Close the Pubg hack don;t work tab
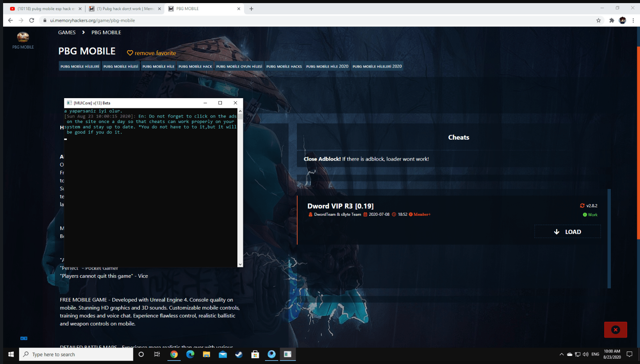The width and height of the screenshot is (640, 364). [x=159, y=9]
